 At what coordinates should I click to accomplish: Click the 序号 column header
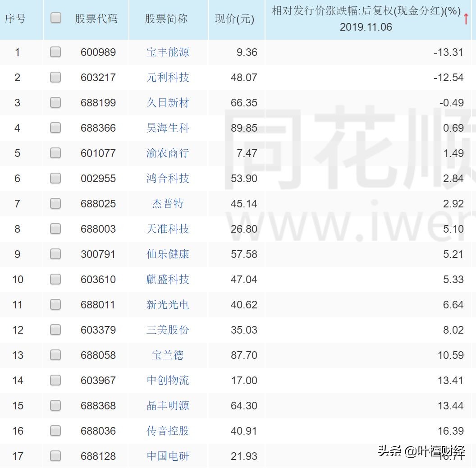click(x=20, y=19)
